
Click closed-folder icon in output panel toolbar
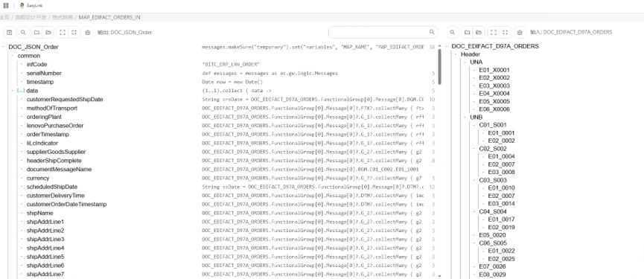pos(36,32)
